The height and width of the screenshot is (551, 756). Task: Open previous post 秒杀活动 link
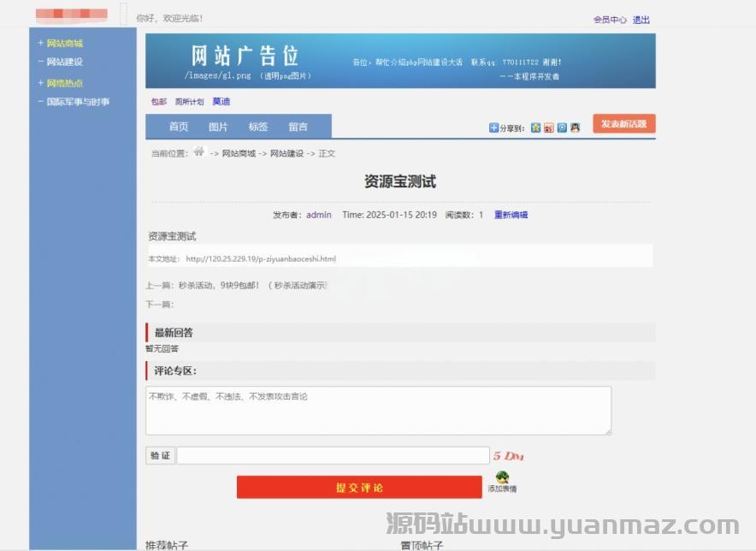point(252,285)
